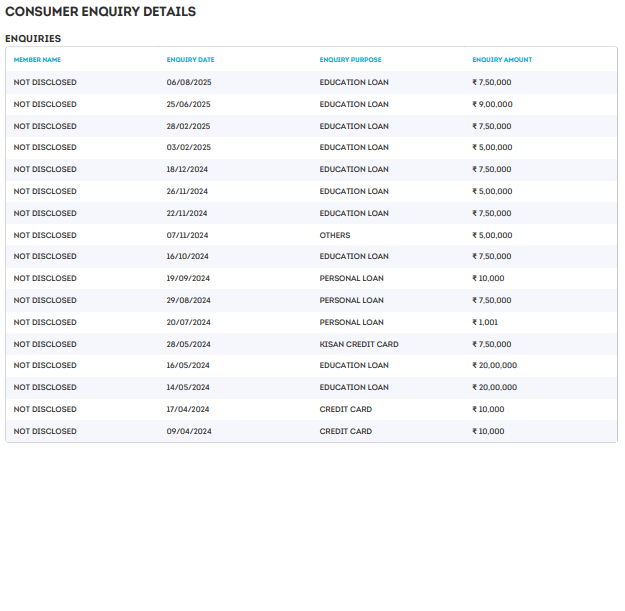
Task: Click the OTHERS enquiry purpose cell
Action: [x=335, y=235]
